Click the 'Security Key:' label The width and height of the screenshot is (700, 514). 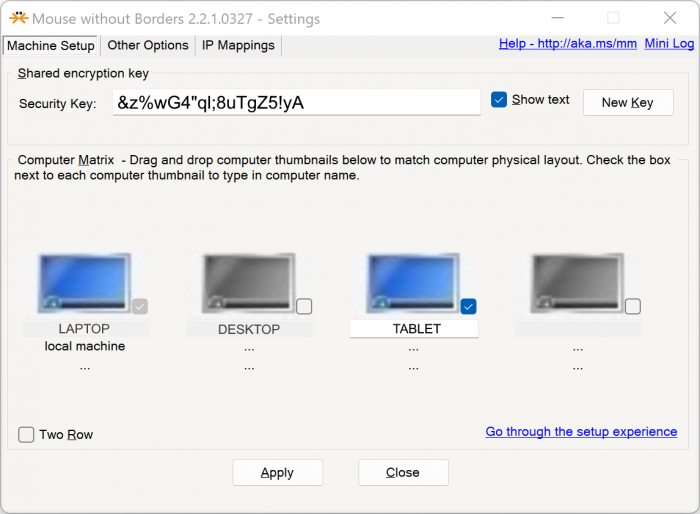pos(58,104)
